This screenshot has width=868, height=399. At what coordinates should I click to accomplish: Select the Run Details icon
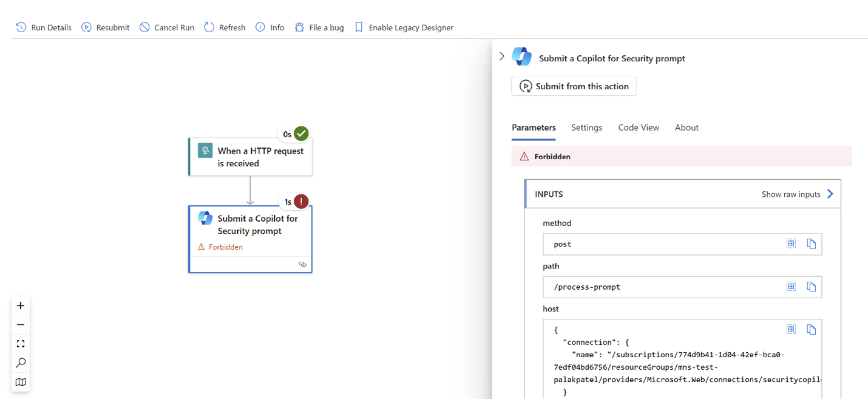[x=21, y=27]
